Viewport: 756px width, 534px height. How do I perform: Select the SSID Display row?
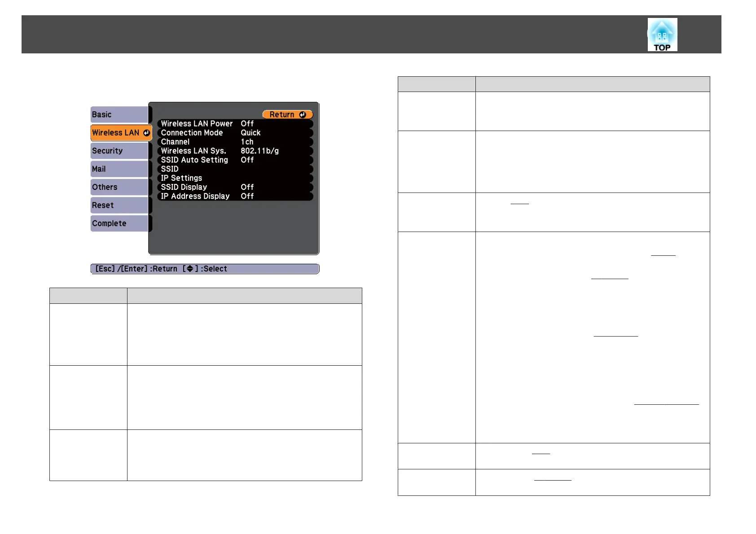coord(235,187)
